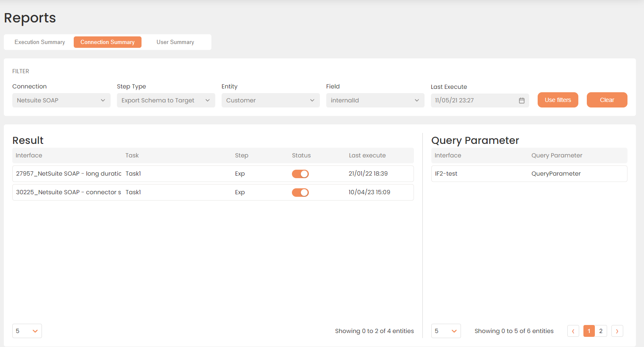Open the Entity dropdown showing Customer

point(271,100)
